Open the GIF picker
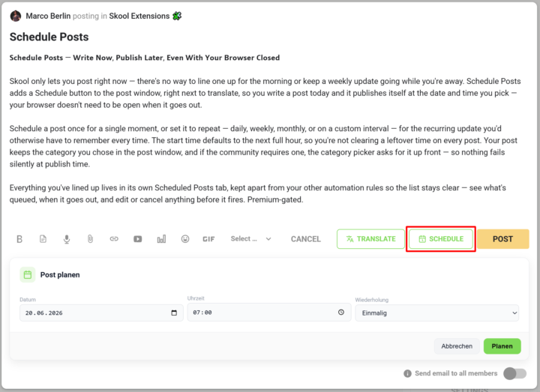 pos(208,239)
